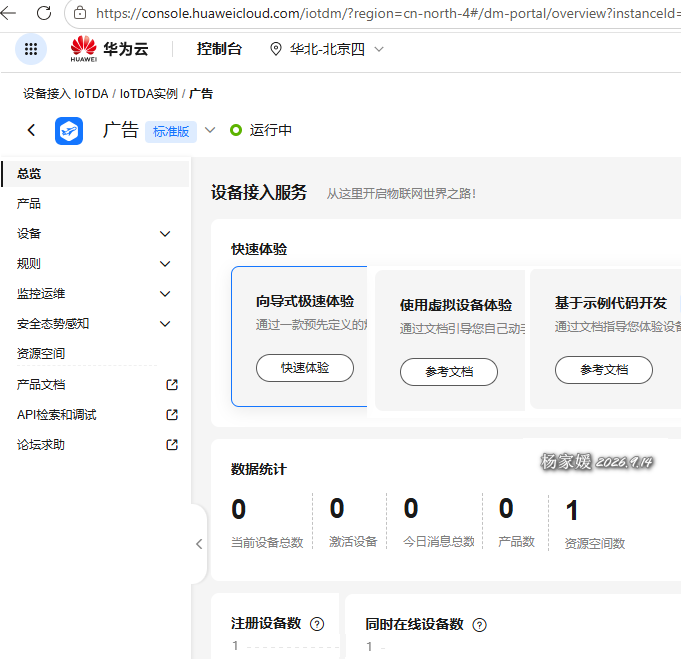Click the 快速体验 button
This screenshot has height=659, width=681.
click(305, 368)
